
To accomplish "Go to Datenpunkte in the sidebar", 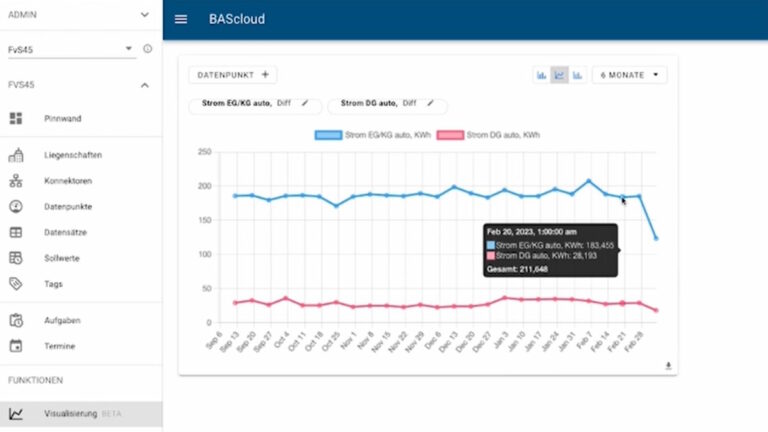I will (68, 206).
